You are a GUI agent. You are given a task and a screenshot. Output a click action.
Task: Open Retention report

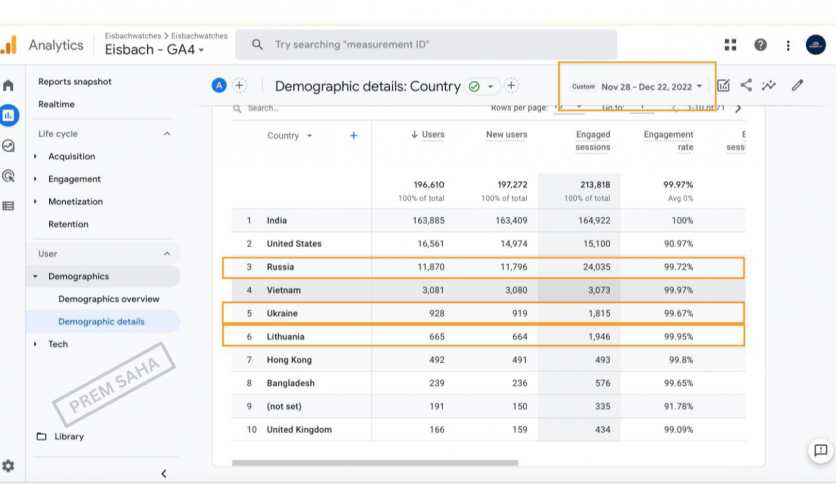[68, 224]
